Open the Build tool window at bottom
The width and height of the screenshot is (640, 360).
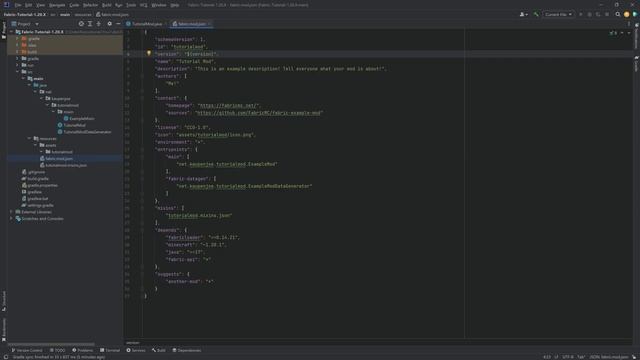pos(159,350)
